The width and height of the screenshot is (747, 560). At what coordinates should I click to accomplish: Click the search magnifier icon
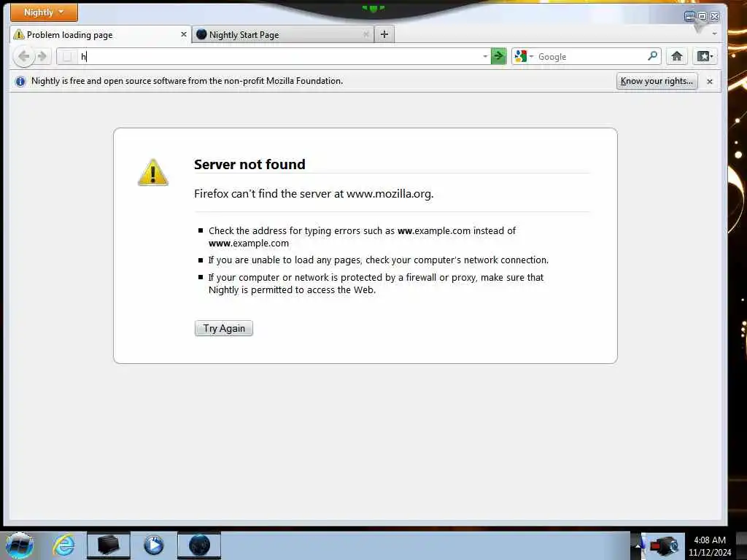pyautogui.click(x=652, y=56)
